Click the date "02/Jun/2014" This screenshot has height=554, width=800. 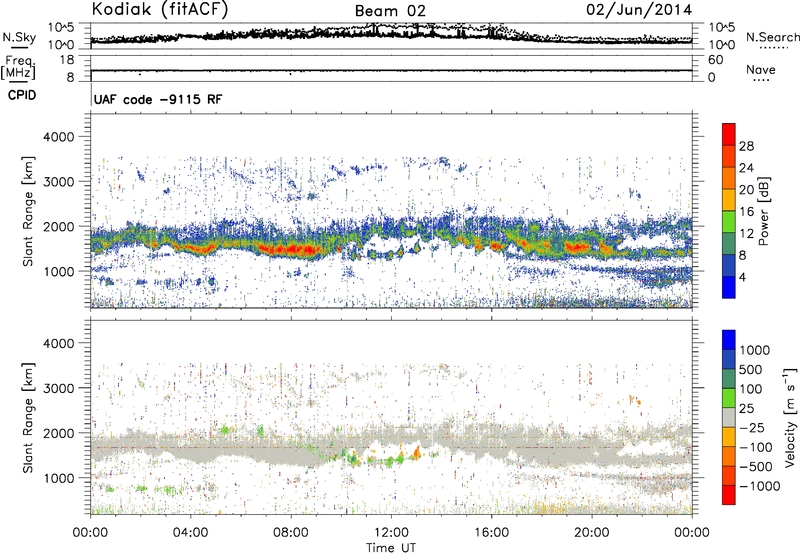click(639, 9)
